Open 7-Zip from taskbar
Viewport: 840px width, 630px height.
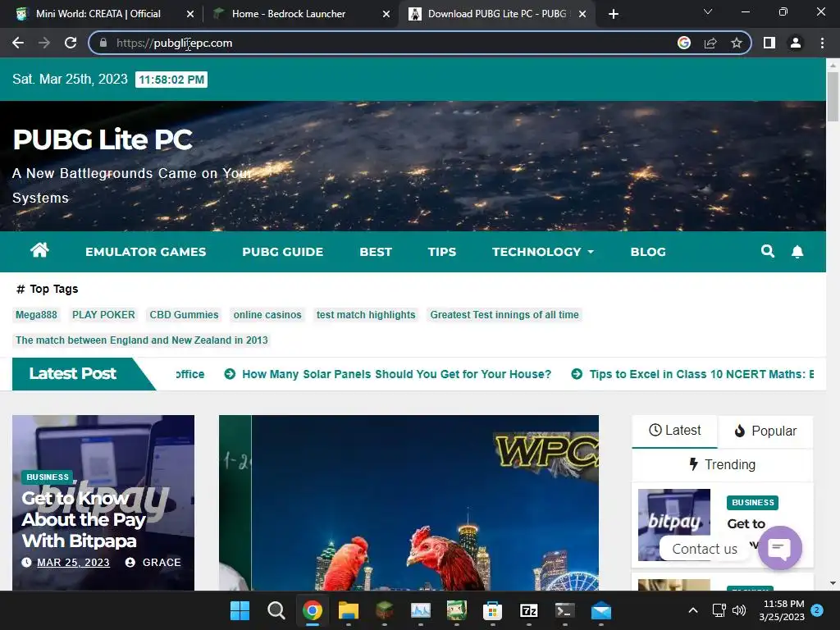coord(529,610)
